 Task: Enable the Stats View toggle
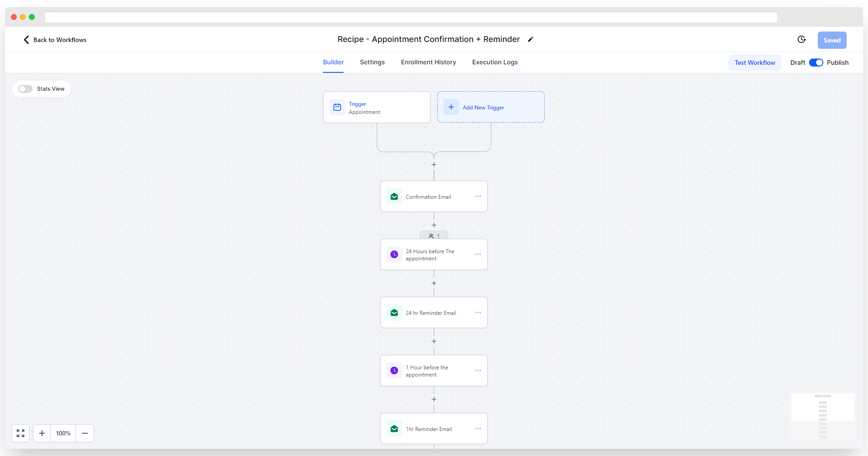[25, 89]
